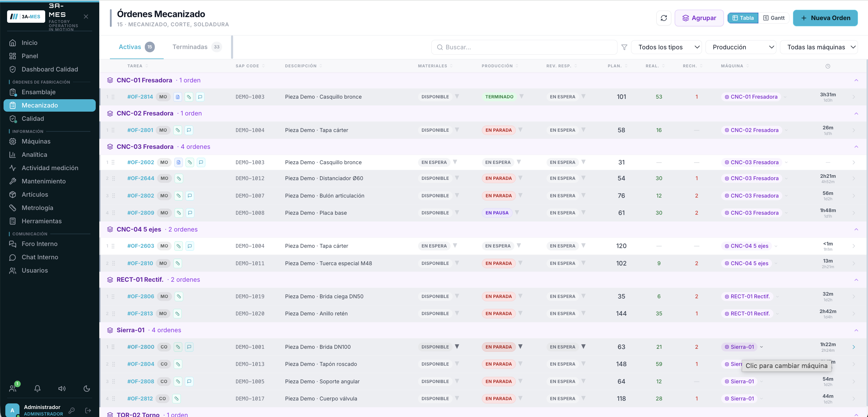Viewport: 868px width, 417px height.
Task: Click the comment icon on order #OF-2801
Action: 189,130
